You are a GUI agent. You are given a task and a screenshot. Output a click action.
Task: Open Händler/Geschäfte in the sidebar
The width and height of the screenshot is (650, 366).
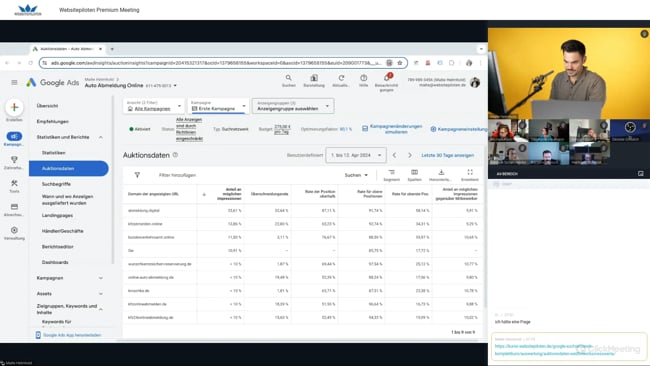(x=63, y=231)
